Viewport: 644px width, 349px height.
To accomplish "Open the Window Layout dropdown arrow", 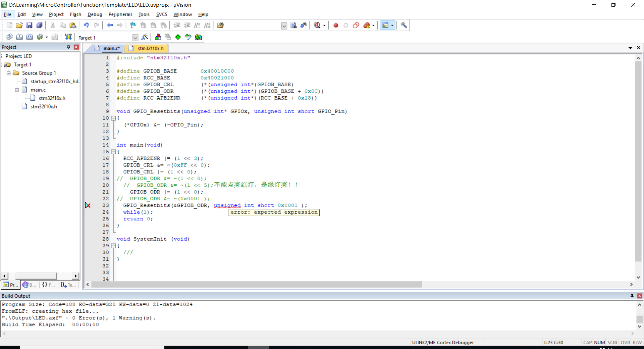I will click(392, 26).
